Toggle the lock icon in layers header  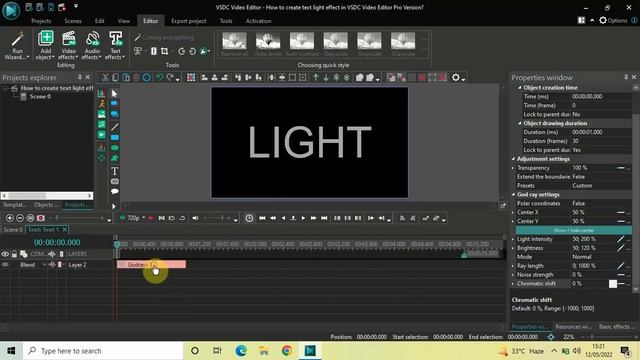pos(14,254)
